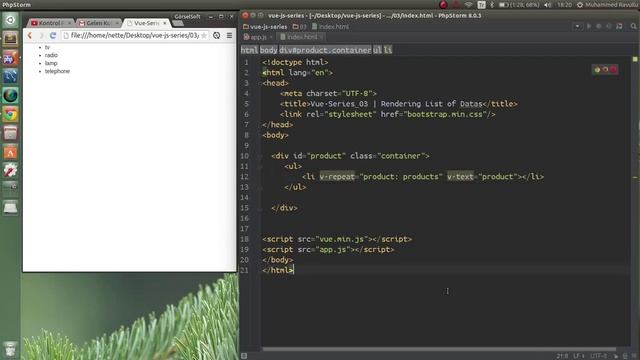Image resolution: width=640 pixels, height=360 pixels.
Task: Open the sound volume indicator in top panel
Action: 548,5
